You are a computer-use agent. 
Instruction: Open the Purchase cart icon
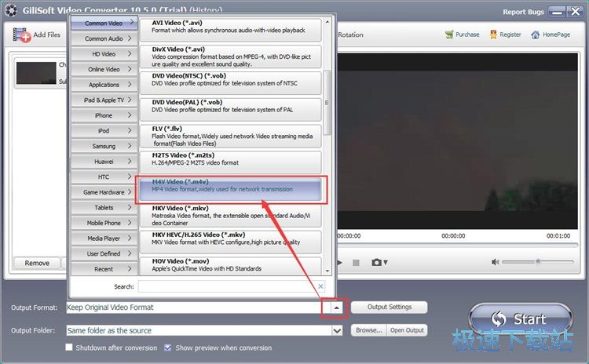(449, 35)
